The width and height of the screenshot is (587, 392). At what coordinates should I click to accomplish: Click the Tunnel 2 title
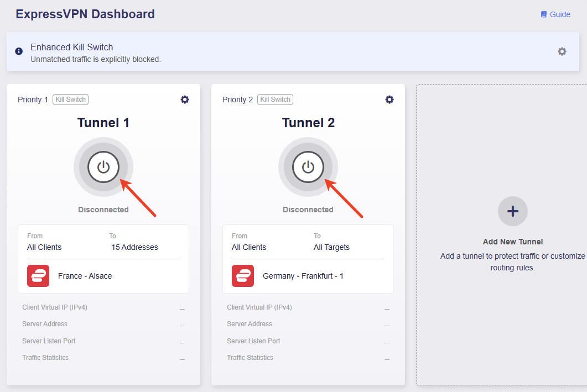[x=308, y=123]
